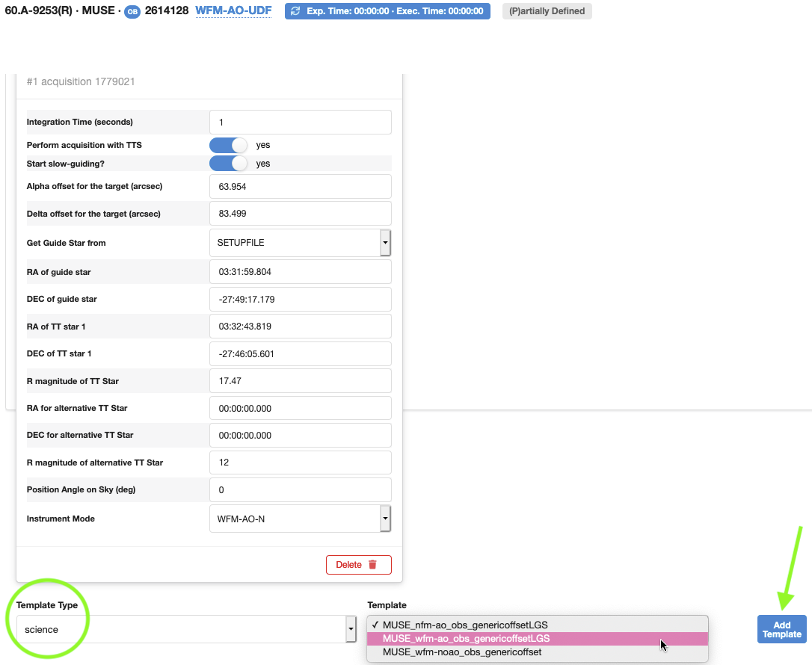Click RA for alternative TT Star field
The image size is (812, 665).
301,408
